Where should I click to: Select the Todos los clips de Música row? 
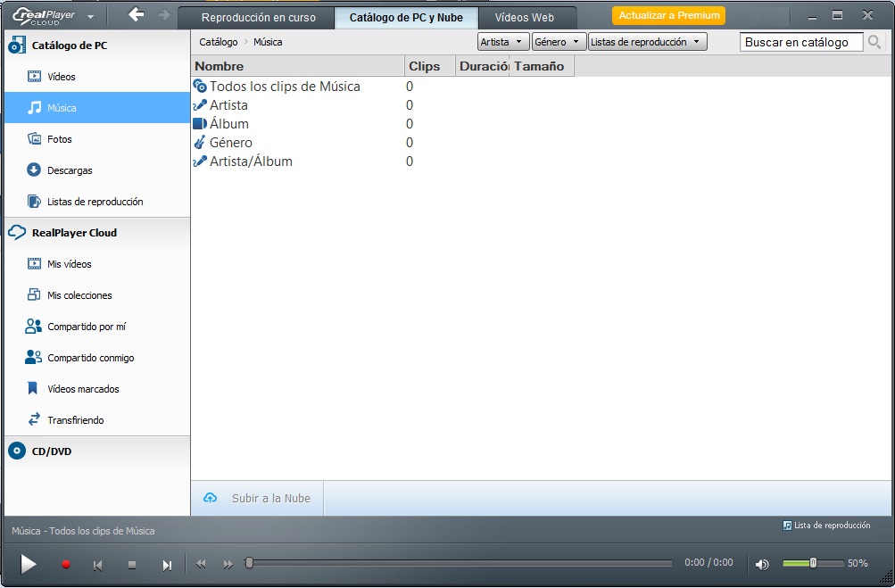[383, 87]
